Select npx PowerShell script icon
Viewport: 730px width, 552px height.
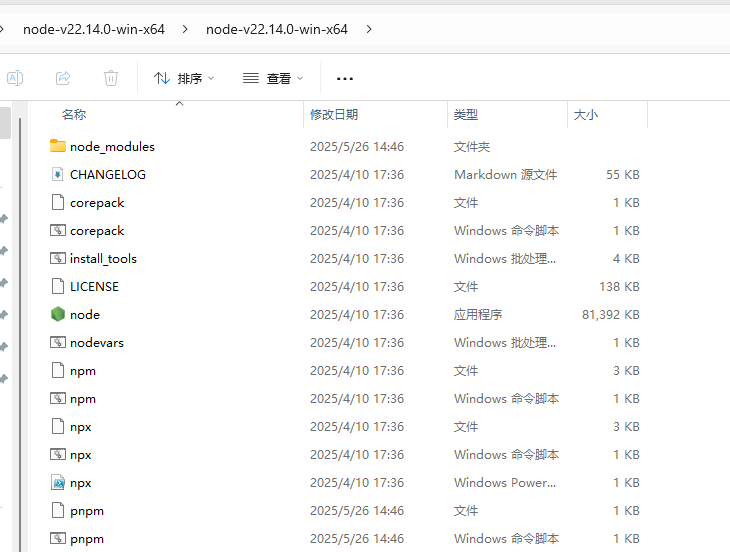[58, 482]
